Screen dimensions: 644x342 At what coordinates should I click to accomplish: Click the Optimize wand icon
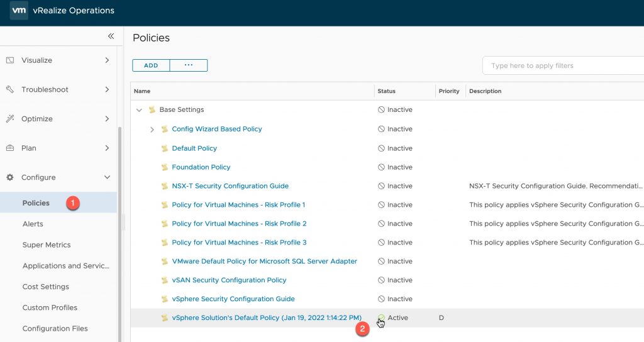(x=10, y=119)
